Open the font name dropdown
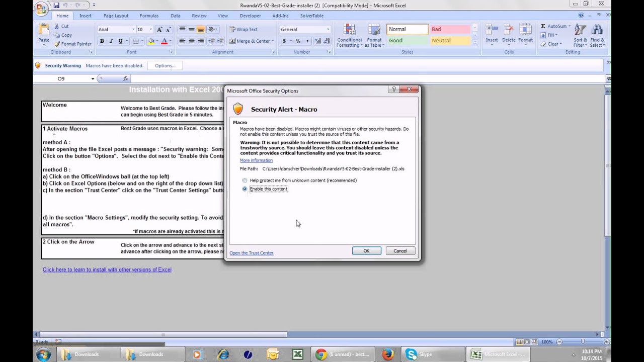This screenshot has height=362, width=644. [133, 29]
